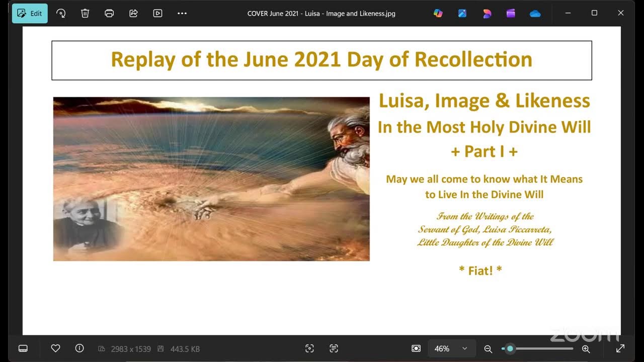644x362 pixels.
Task: Close the Photos window
Action: [621, 13]
